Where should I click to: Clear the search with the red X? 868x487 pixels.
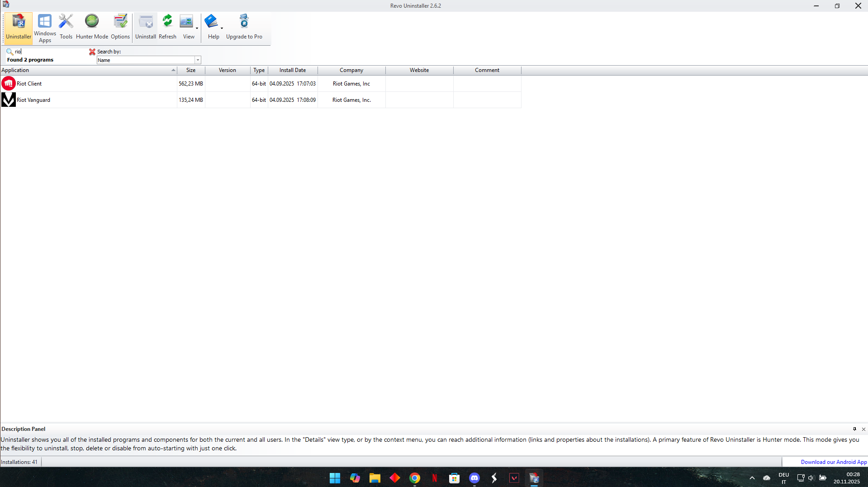tap(92, 52)
